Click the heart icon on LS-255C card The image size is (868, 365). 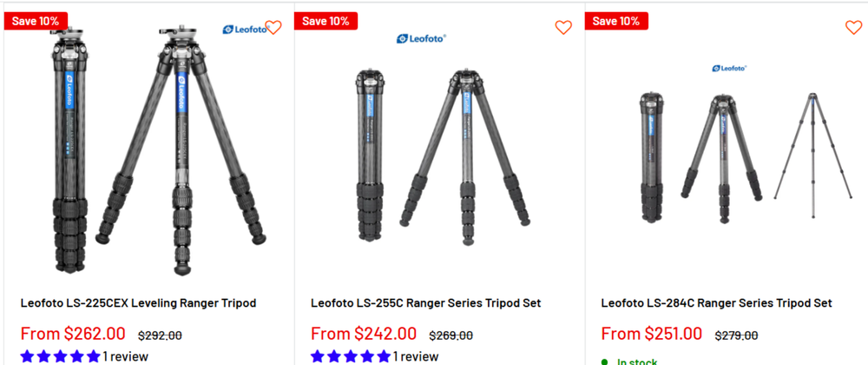click(563, 27)
